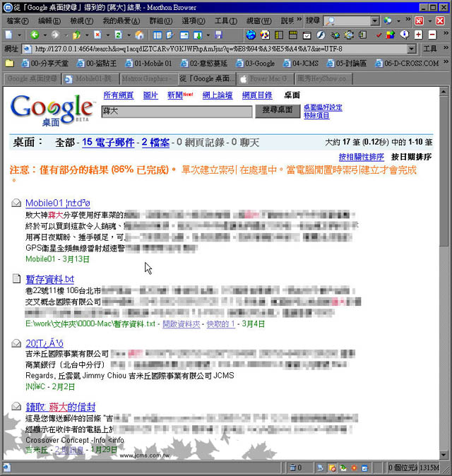
Task: Click the minus zoom-out toolbar icon
Action: 432,35
